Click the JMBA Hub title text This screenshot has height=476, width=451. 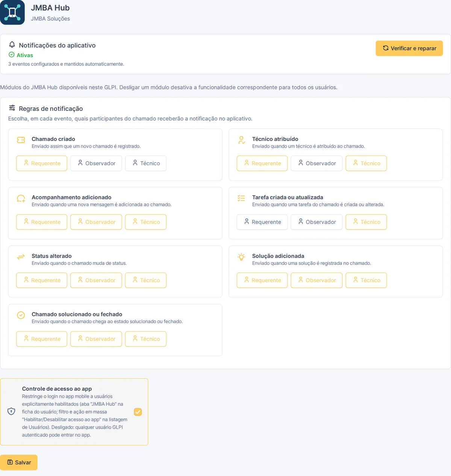tap(50, 8)
